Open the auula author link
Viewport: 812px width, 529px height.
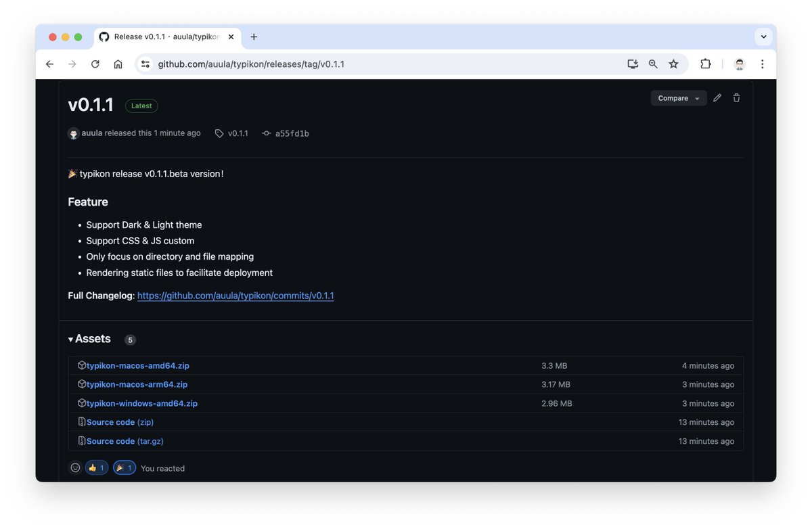tap(92, 133)
